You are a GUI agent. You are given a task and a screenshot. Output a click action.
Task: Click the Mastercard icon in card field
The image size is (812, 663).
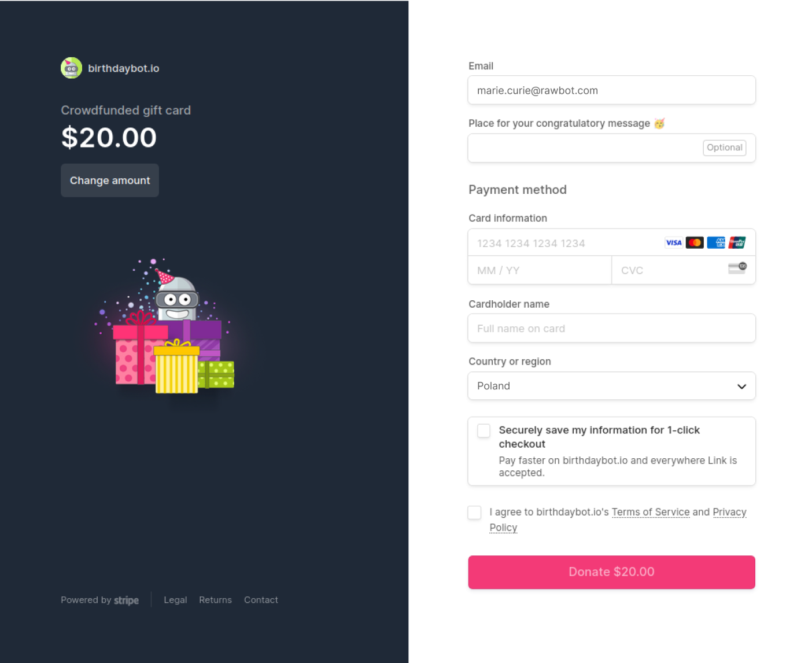[695, 242]
